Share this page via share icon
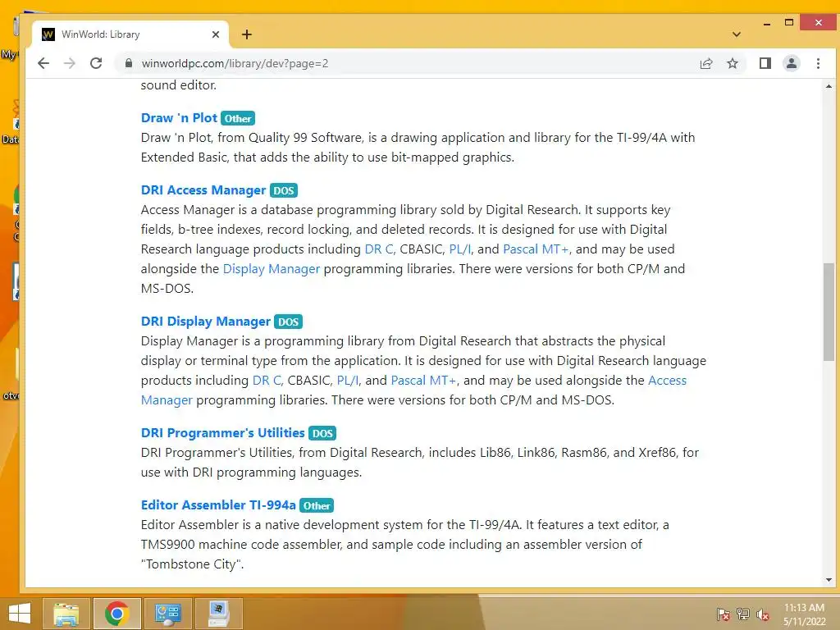Screen dimensions: 840x630 click(706, 63)
